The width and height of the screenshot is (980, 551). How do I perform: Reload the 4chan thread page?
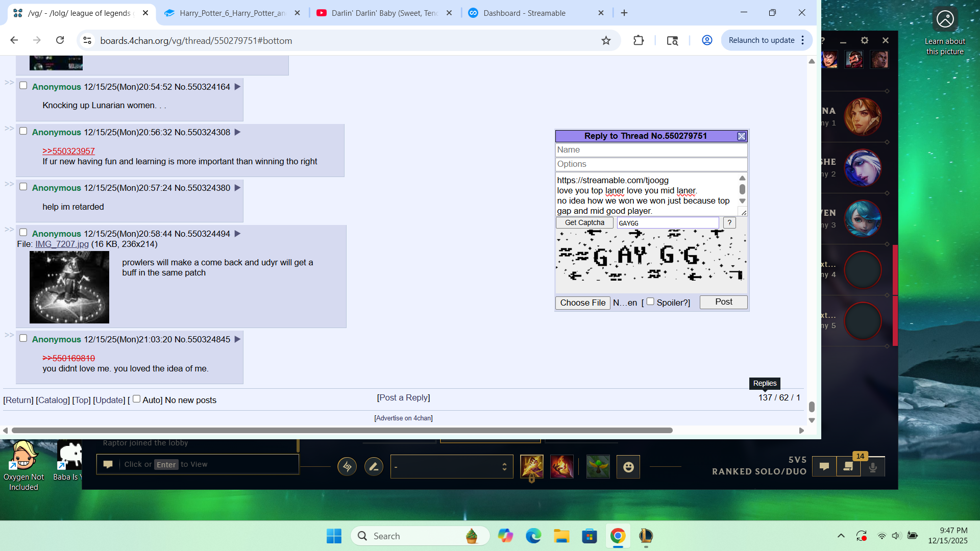pyautogui.click(x=60, y=40)
